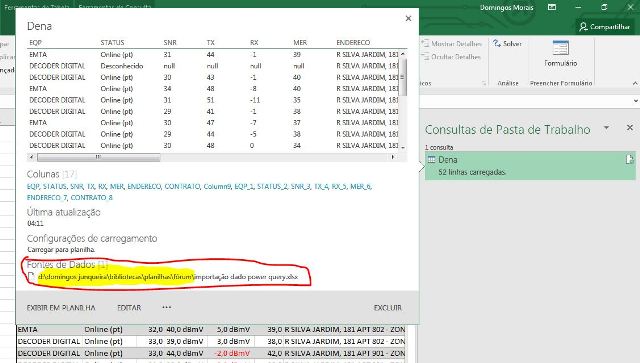This screenshot has width=640, height=363.
Task: Click EXIBIR EM PLANILHA button
Action: pyautogui.click(x=61, y=308)
